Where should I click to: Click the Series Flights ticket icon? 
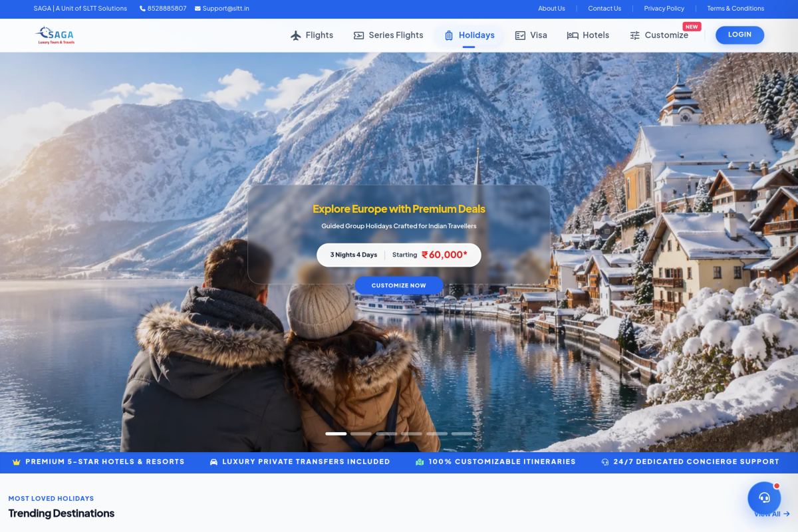click(x=358, y=35)
